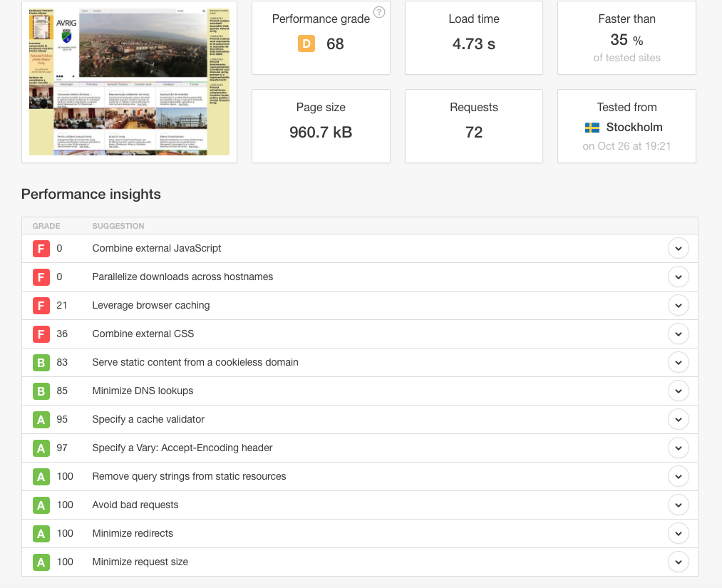
Task: Click Serve static content from cookieless domain text
Action: (195, 363)
